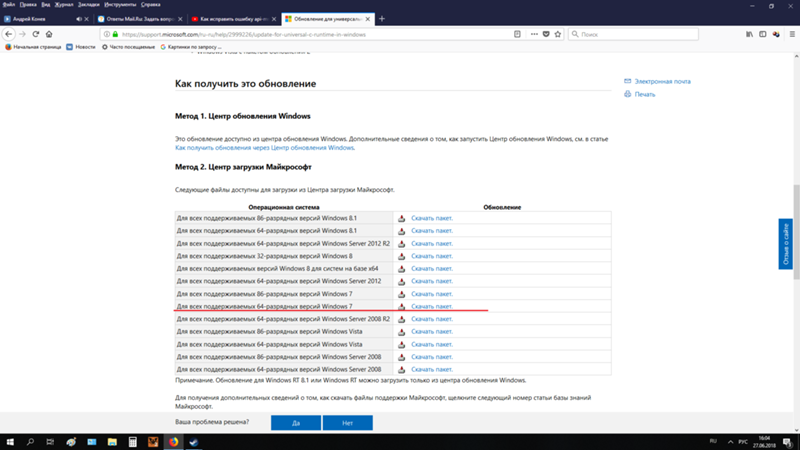Show hidden system tray icons
The image size is (800, 450).
pyautogui.click(x=730, y=442)
